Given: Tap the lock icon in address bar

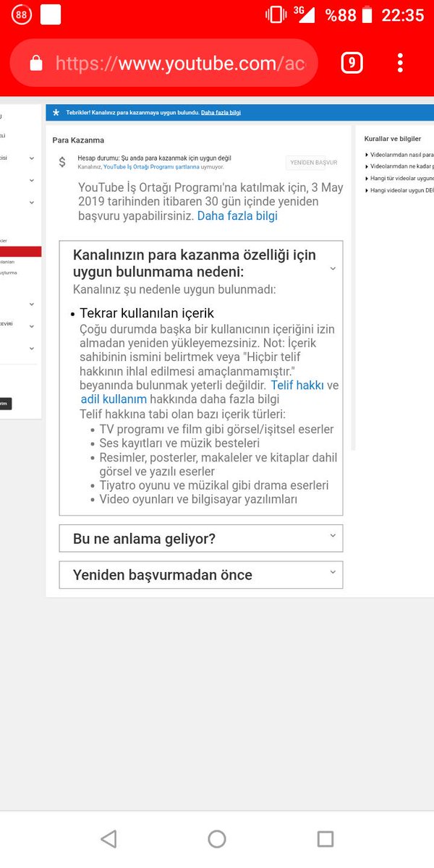Looking at the screenshot, I should coord(36,64).
